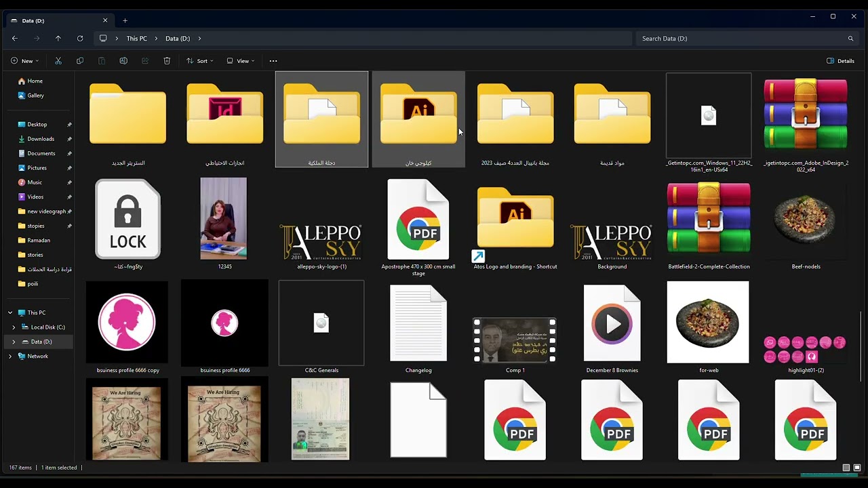Select the Changelog text document
This screenshot has height=488, width=868.
pos(418,323)
